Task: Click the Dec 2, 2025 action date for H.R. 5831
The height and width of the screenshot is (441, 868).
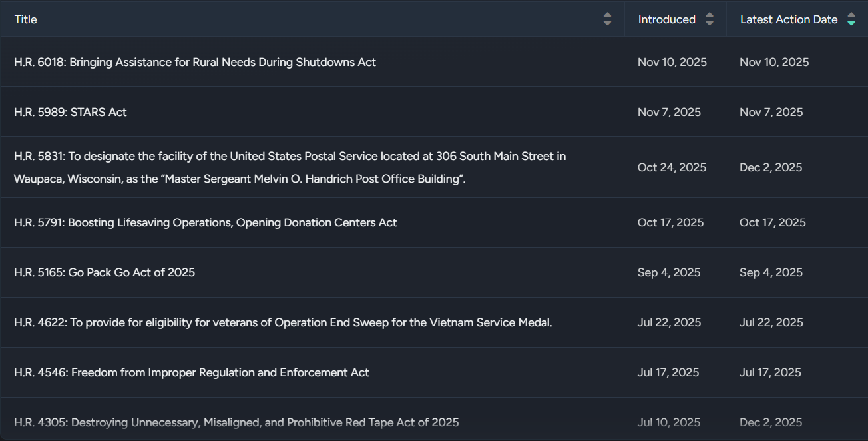Action: (x=770, y=167)
